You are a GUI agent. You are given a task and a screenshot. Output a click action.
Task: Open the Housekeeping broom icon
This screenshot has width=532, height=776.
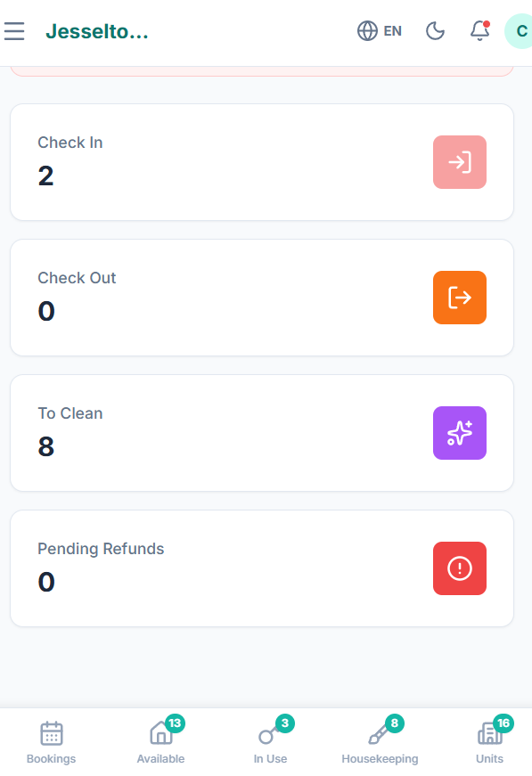(380, 733)
